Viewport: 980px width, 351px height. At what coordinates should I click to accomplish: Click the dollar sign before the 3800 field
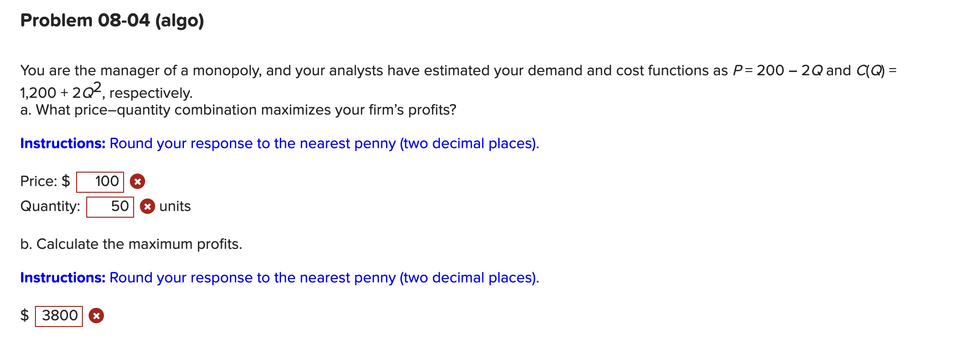(x=24, y=316)
